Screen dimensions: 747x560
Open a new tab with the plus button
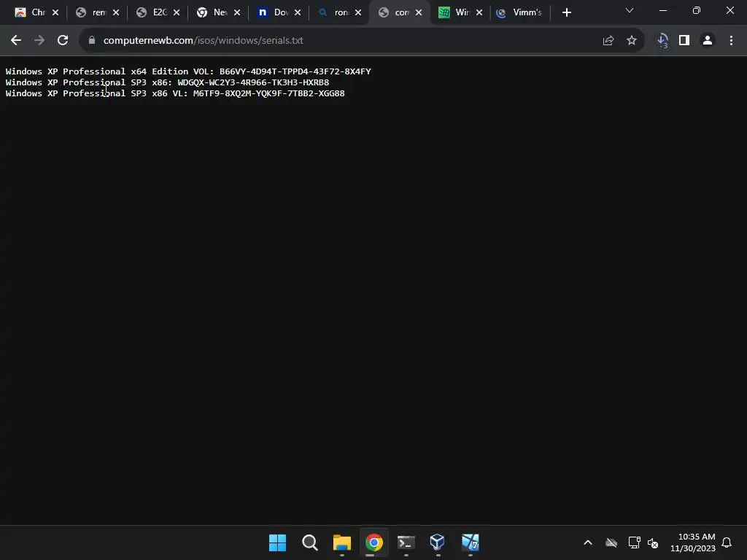click(x=566, y=12)
